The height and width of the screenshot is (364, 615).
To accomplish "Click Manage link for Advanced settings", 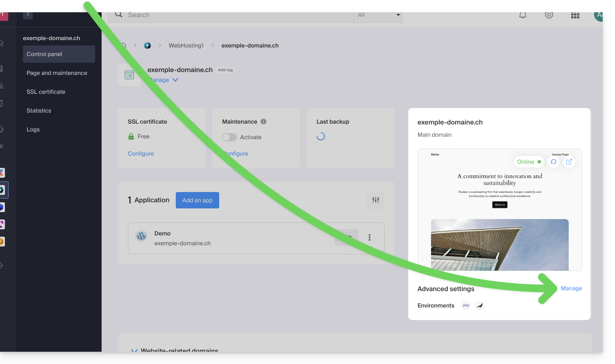I will pos(571,288).
